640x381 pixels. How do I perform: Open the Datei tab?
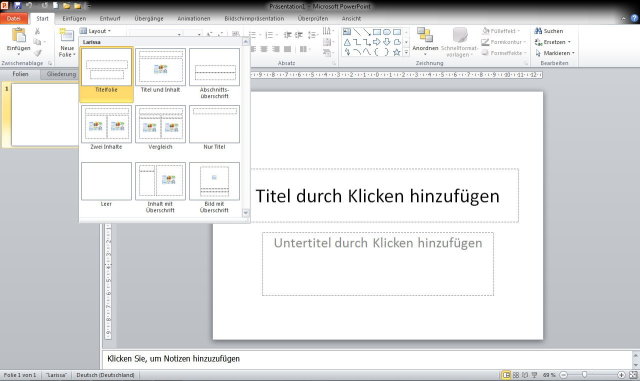pos(14,18)
